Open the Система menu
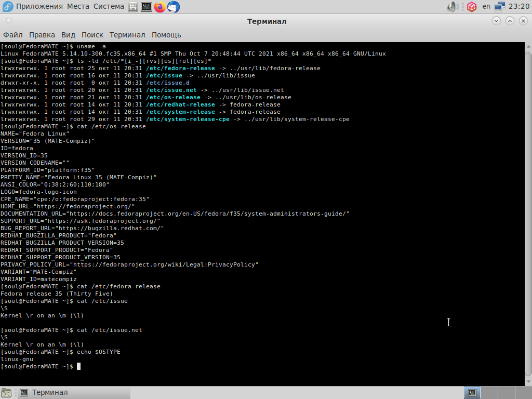Viewport: 532px width, 399px height. click(109, 6)
